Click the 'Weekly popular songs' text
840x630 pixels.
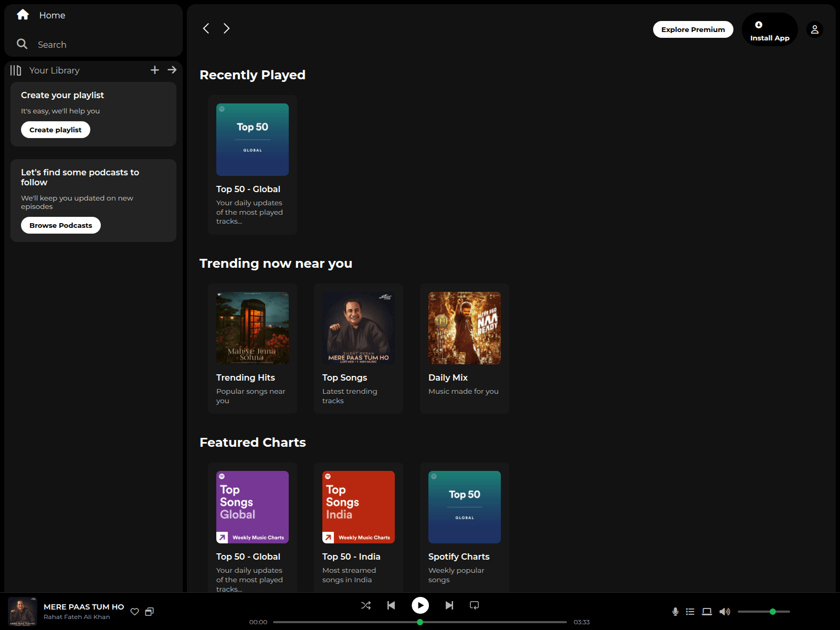[x=456, y=575]
